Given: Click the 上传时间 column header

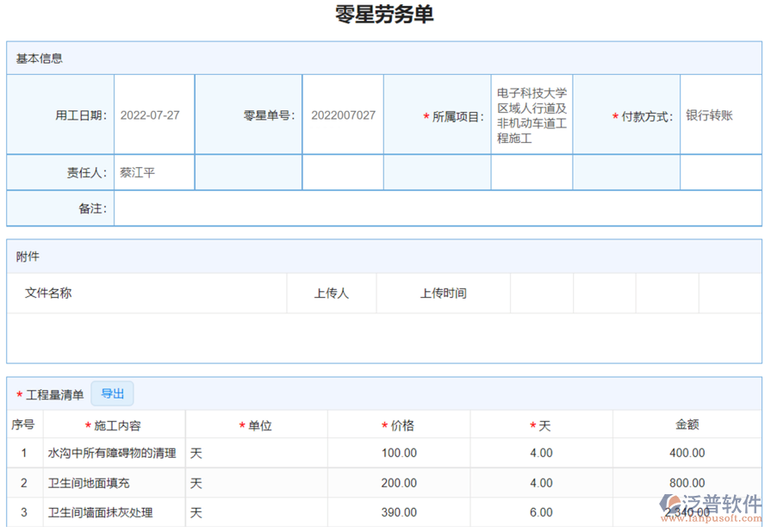Looking at the screenshot, I should pyautogui.click(x=440, y=293).
